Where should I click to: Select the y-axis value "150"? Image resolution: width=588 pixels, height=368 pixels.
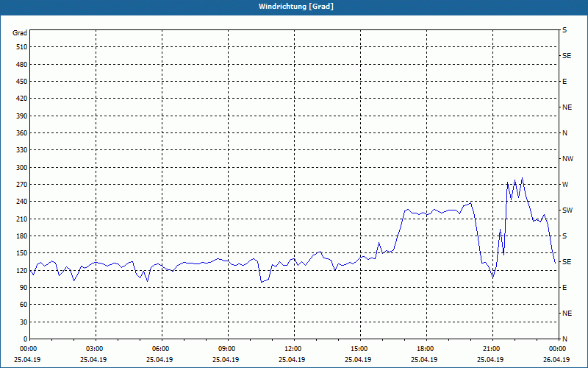click(x=22, y=253)
